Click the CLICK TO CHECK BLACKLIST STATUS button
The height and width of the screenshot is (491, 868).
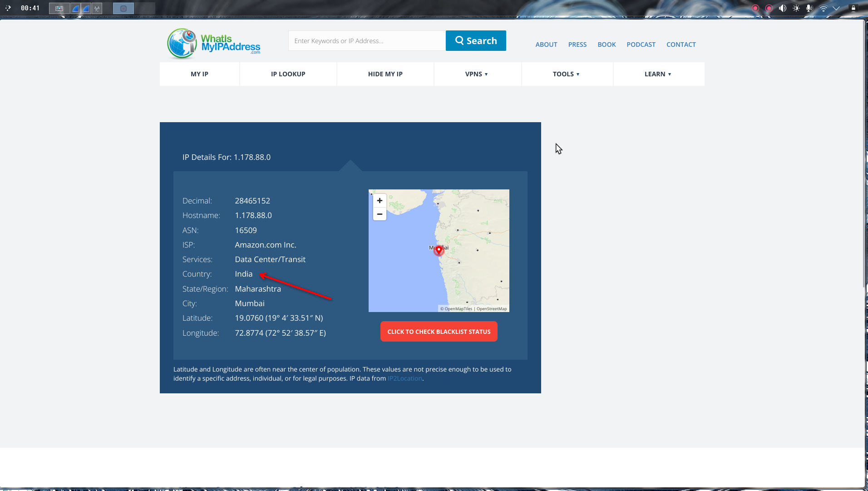point(438,331)
